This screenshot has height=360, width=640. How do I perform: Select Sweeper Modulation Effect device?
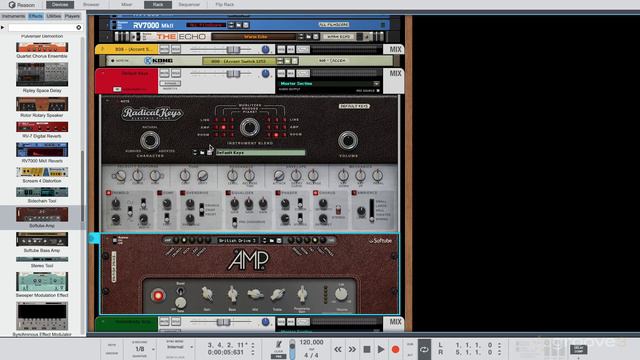[42, 284]
